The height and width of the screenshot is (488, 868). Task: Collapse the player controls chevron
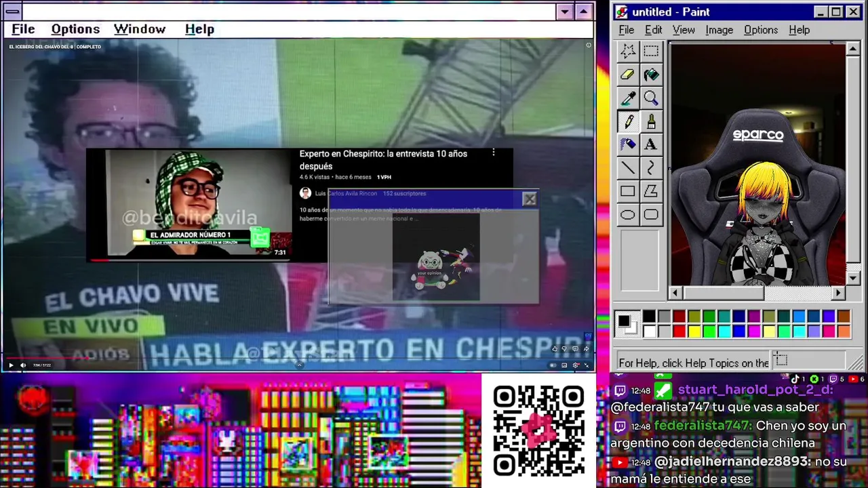coord(299,365)
